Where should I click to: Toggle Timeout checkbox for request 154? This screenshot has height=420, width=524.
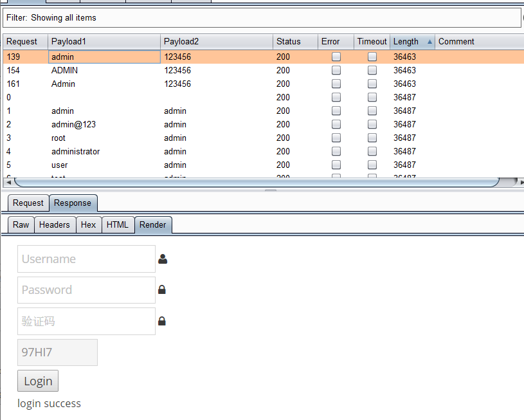tap(372, 70)
